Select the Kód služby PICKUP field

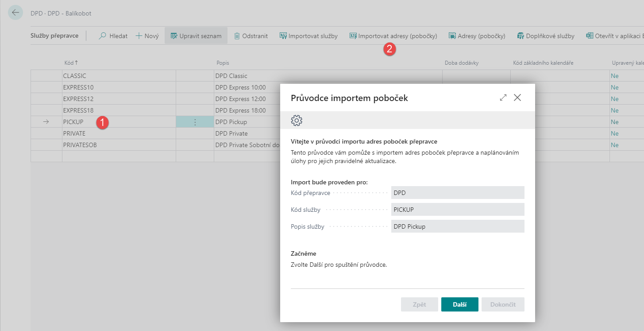coord(457,210)
